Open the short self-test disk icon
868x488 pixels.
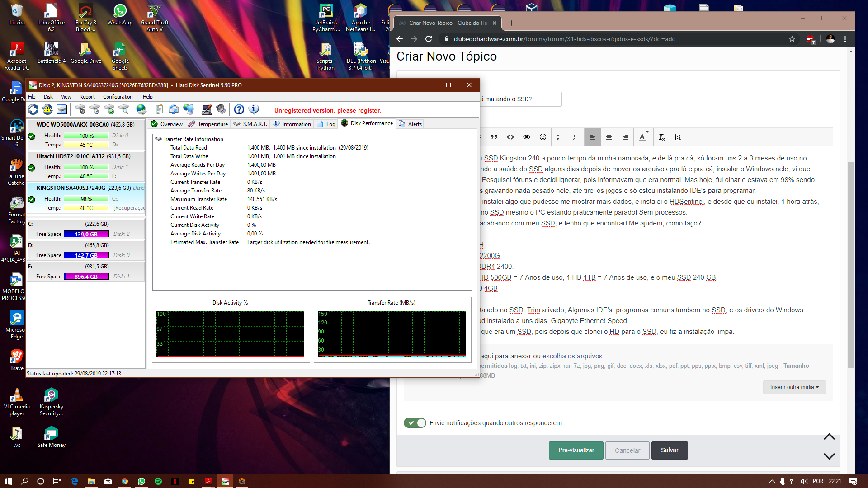(x=80, y=109)
